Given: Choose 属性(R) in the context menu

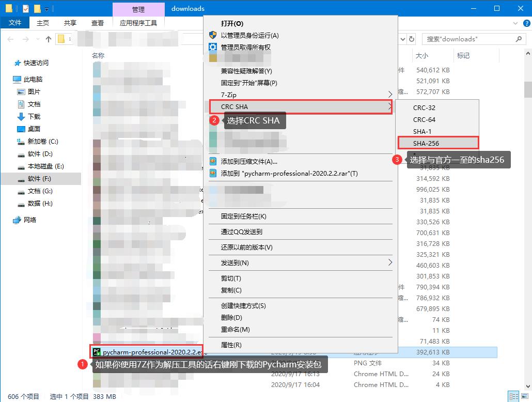Looking at the screenshot, I should [231, 345].
